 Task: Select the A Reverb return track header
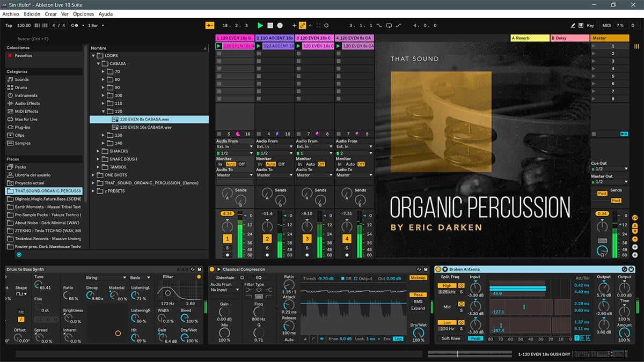tap(530, 38)
